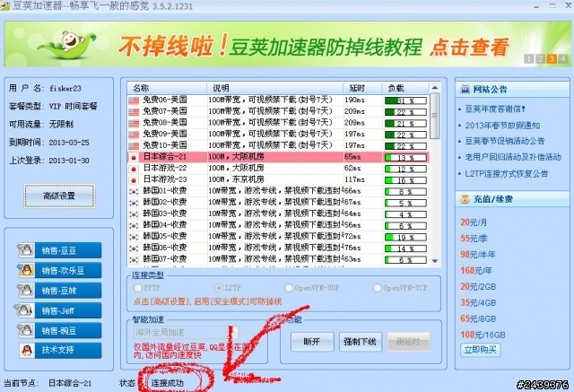
Task: Select the L2TP connection type
Action: click(219, 288)
